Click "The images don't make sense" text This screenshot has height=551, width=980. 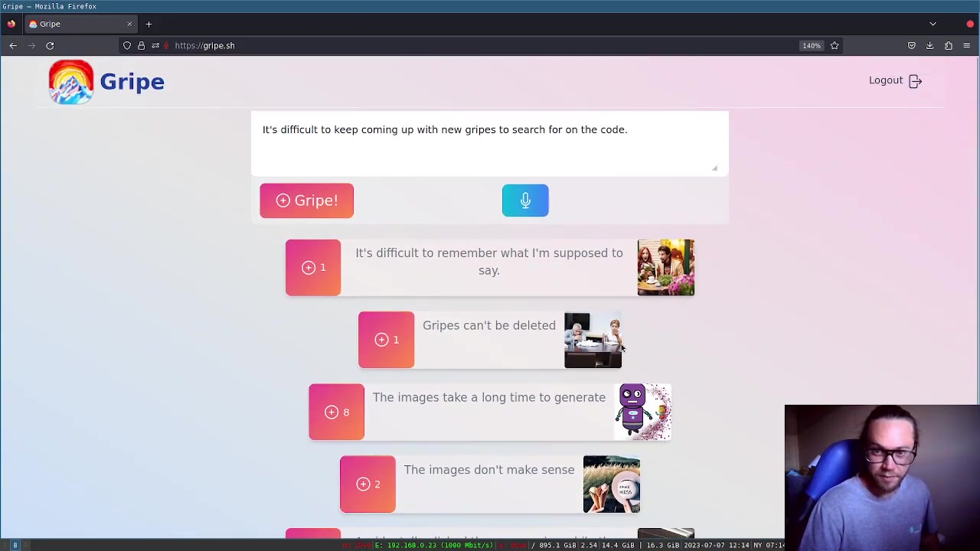pyautogui.click(x=489, y=470)
